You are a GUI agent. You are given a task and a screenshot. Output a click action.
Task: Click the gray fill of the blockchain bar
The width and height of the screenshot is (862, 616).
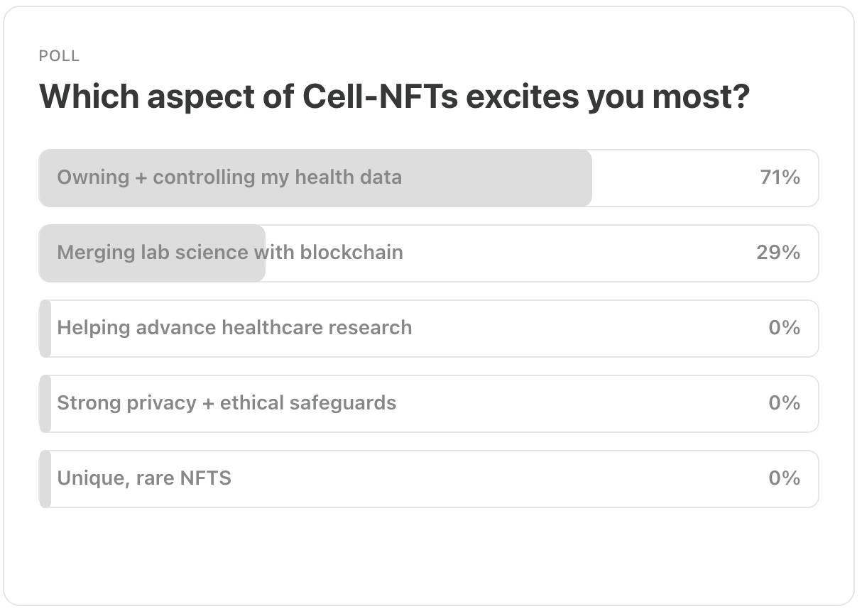(152, 253)
